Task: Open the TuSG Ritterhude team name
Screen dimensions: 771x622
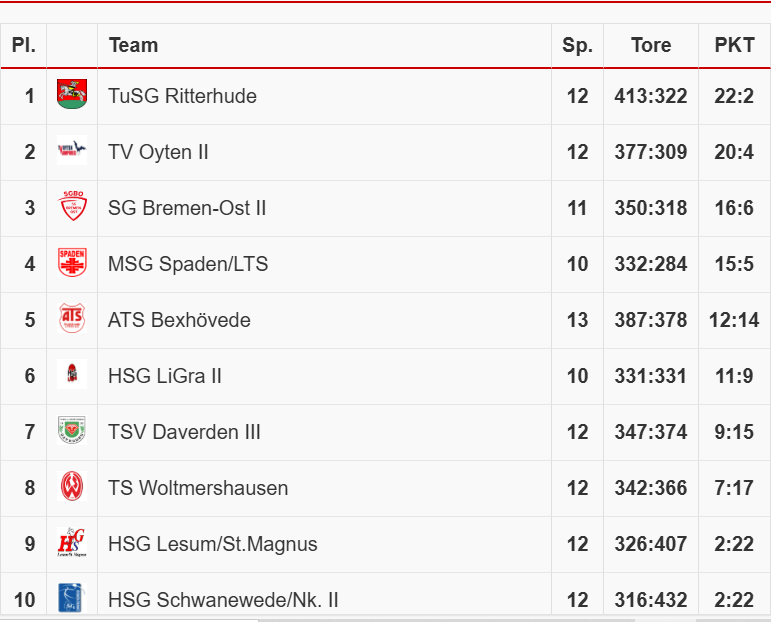Action: click(182, 96)
